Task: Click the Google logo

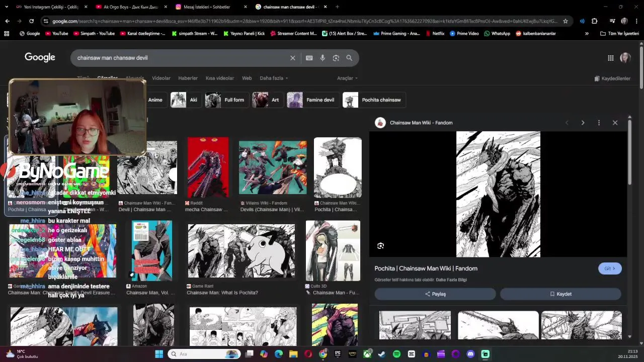Action: pos(40,57)
